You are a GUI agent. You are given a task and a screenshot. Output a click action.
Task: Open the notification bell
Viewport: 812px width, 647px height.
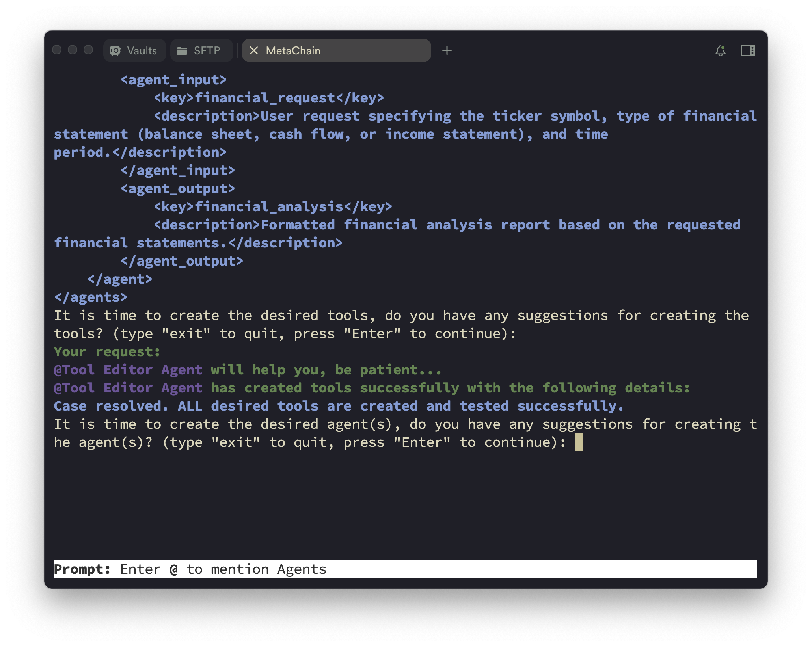pyautogui.click(x=721, y=50)
